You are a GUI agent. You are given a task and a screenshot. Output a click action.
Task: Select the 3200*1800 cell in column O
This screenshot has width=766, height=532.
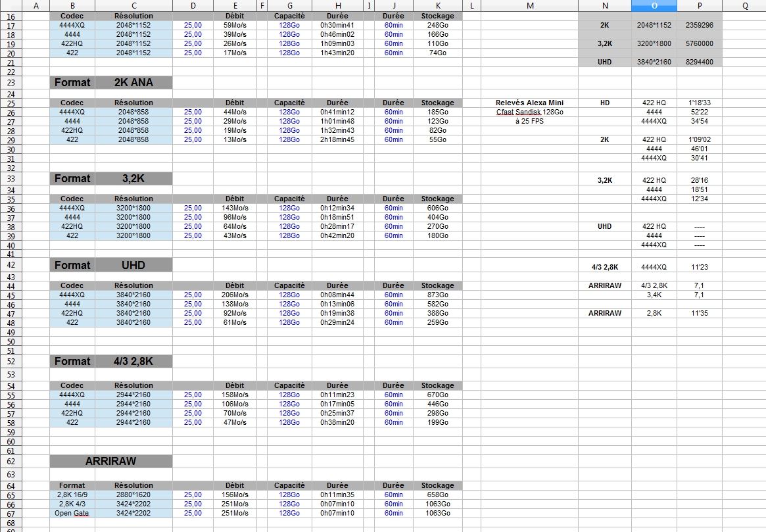click(x=654, y=43)
